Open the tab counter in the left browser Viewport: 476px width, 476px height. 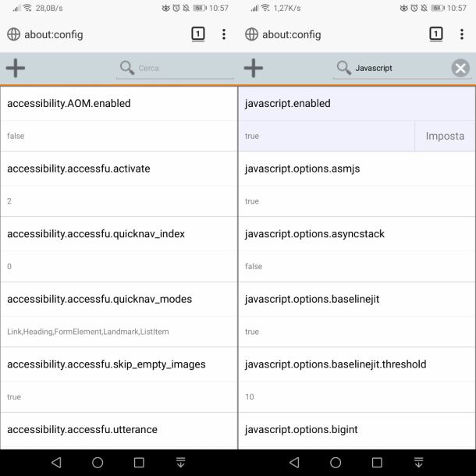(198, 34)
